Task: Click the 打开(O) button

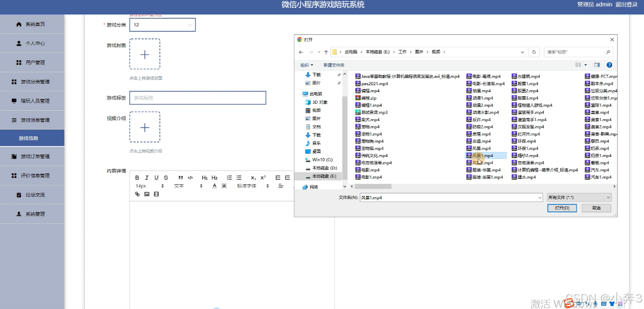Action: [x=562, y=208]
